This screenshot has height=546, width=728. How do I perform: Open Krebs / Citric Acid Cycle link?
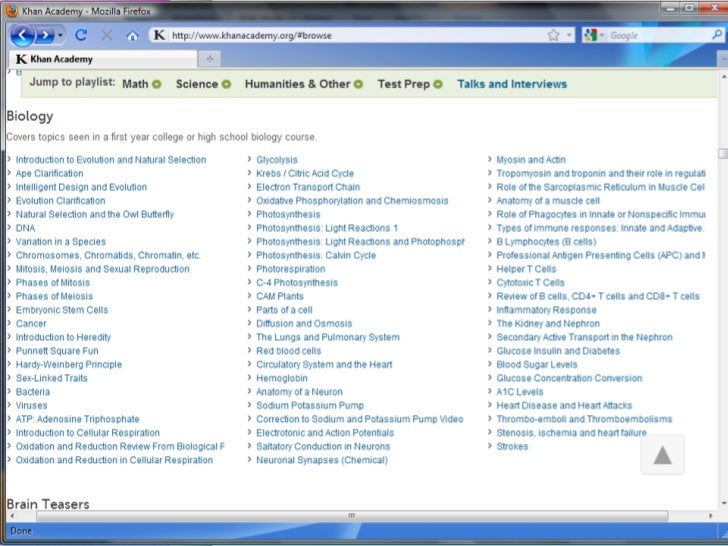pos(305,173)
